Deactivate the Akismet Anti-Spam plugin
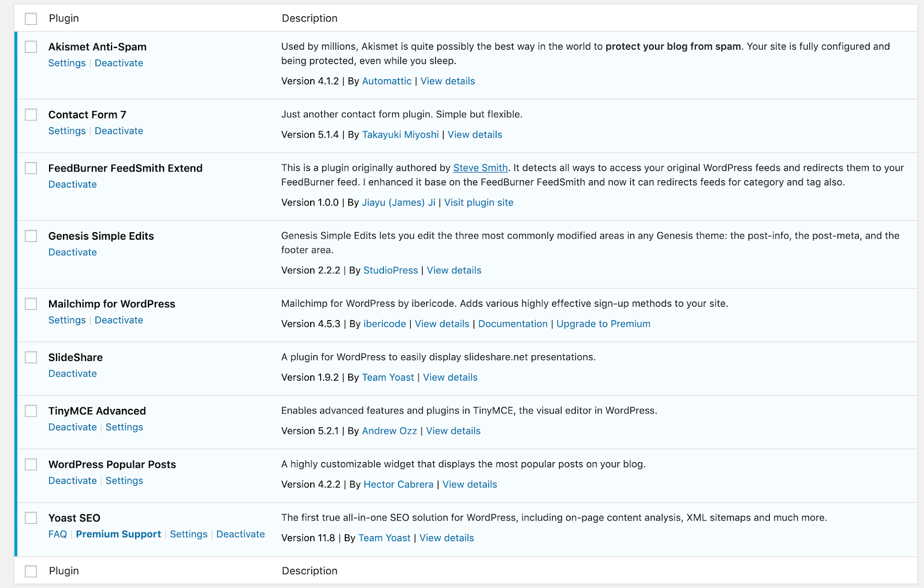This screenshot has height=588, width=924. [119, 63]
